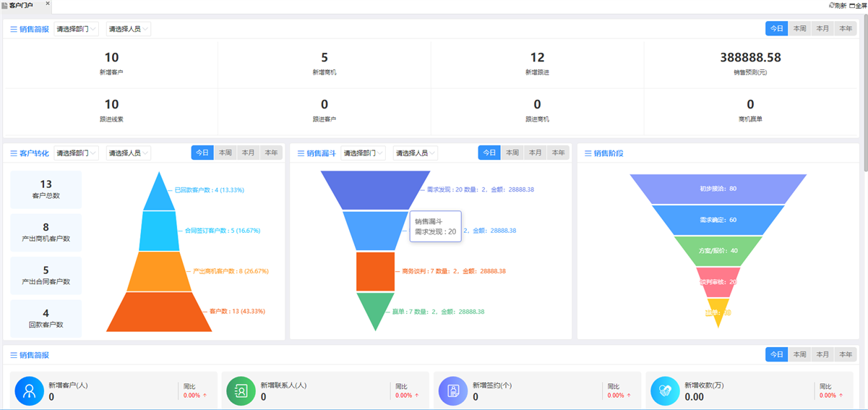Select 本年 in 客户转化 panel
Viewport: 868px width, 410px height.
click(271, 153)
